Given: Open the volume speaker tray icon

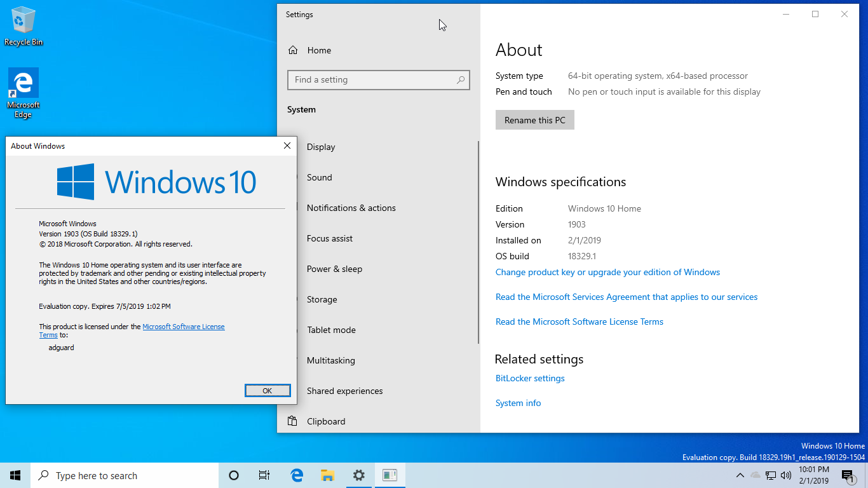Looking at the screenshot, I should [786, 475].
